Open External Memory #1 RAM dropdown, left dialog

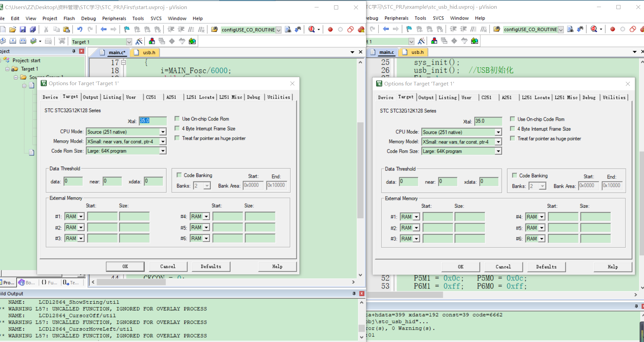pyautogui.click(x=81, y=216)
